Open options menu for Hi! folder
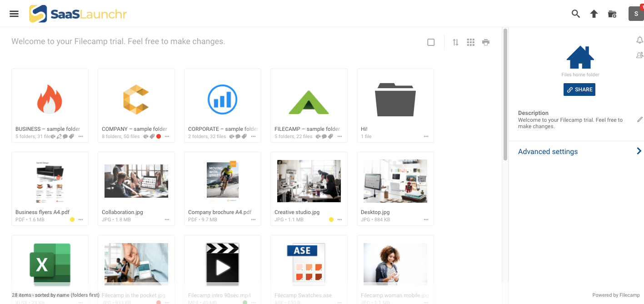 [x=426, y=136]
